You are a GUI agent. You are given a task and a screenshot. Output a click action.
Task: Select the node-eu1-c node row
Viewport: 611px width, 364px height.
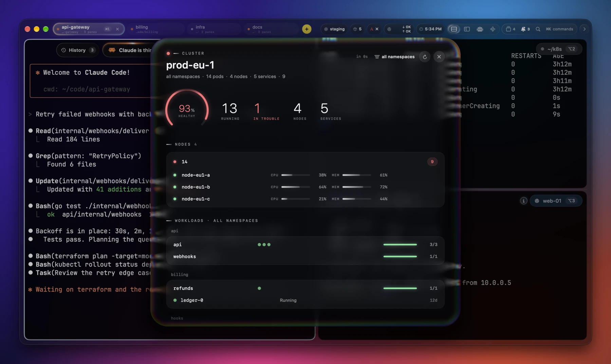(x=305, y=199)
